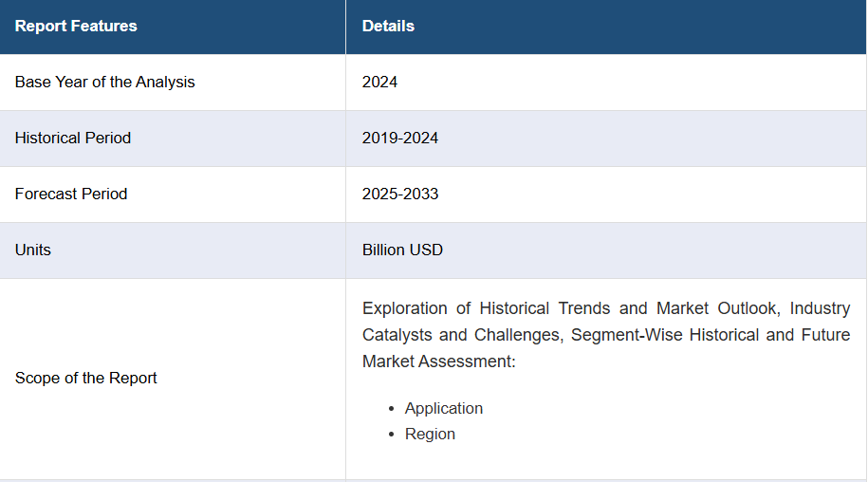
Task: Click the bullet dot before Application
Action: [392, 409]
